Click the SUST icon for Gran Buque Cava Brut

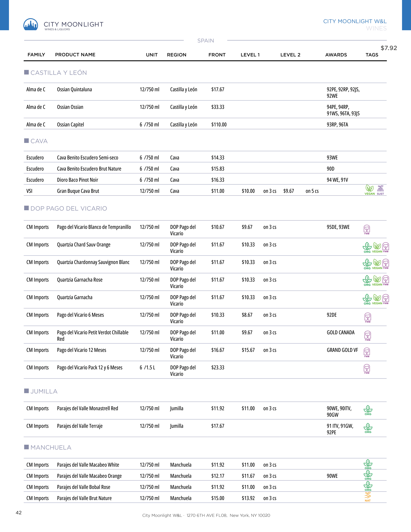pos(380,190)
